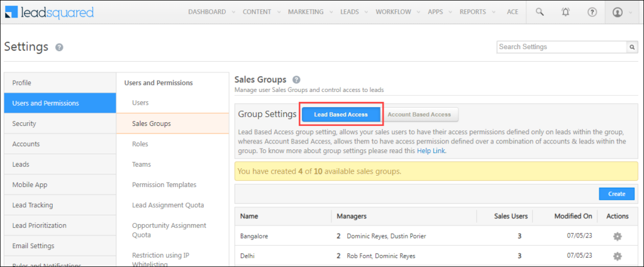Open the REPORTS menu
Viewport: 644px width, 267px height.
pyautogui.click(x=473, y=12)
